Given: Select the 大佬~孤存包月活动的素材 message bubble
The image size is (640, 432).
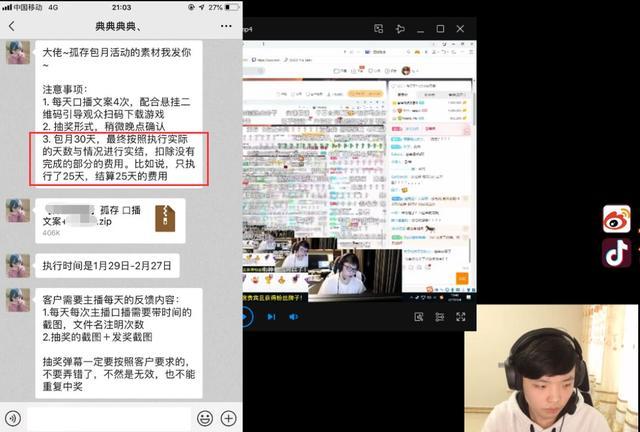Looking at the screenshot, I should coord(119,114).
